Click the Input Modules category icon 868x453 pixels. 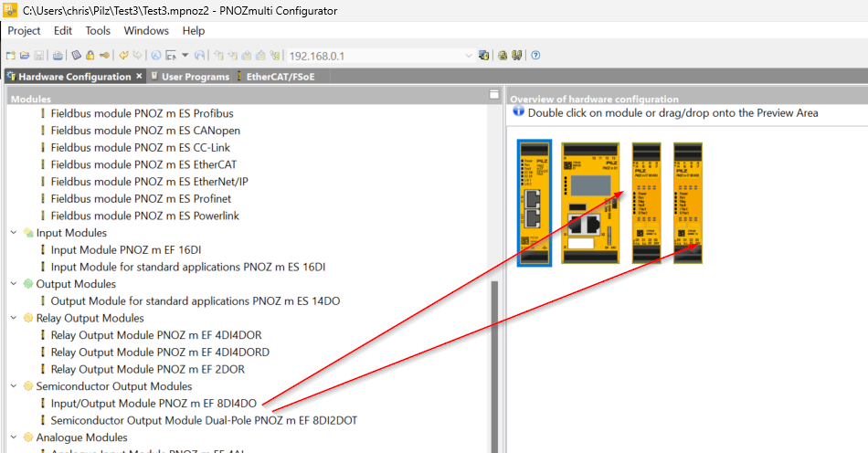click(28, 233)
